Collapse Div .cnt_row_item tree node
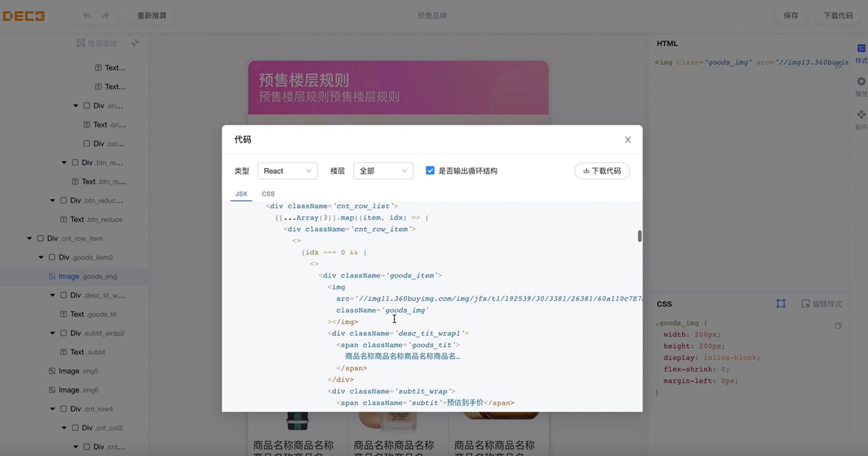 30,239
